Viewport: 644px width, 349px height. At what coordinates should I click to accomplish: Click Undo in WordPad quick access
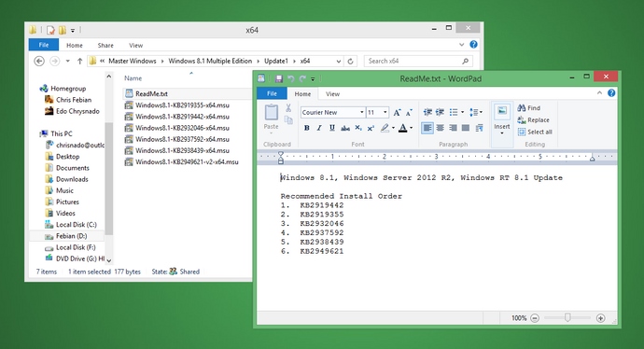(x=291, y=78)
